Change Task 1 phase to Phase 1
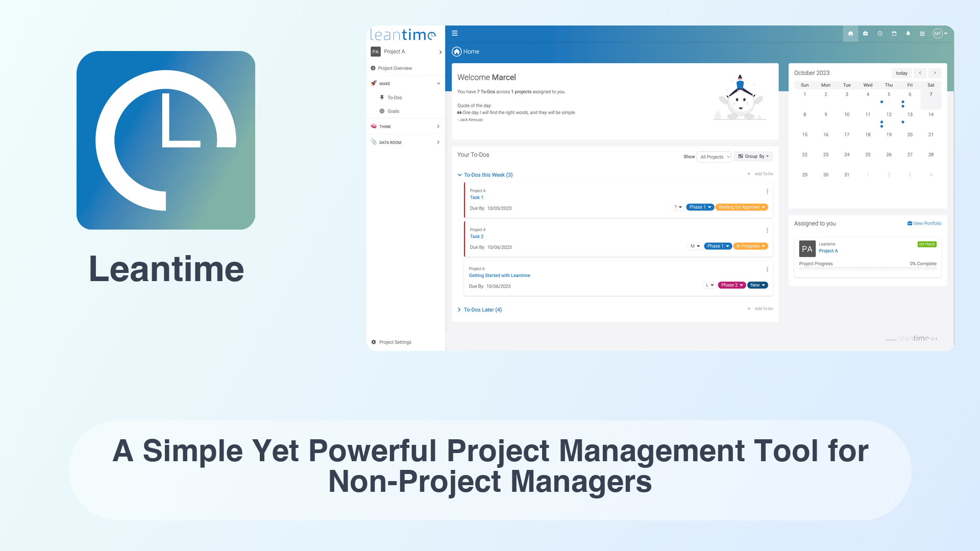Viewport: 980px width, 551px height. pyautogui.click(x=699, y=207)
